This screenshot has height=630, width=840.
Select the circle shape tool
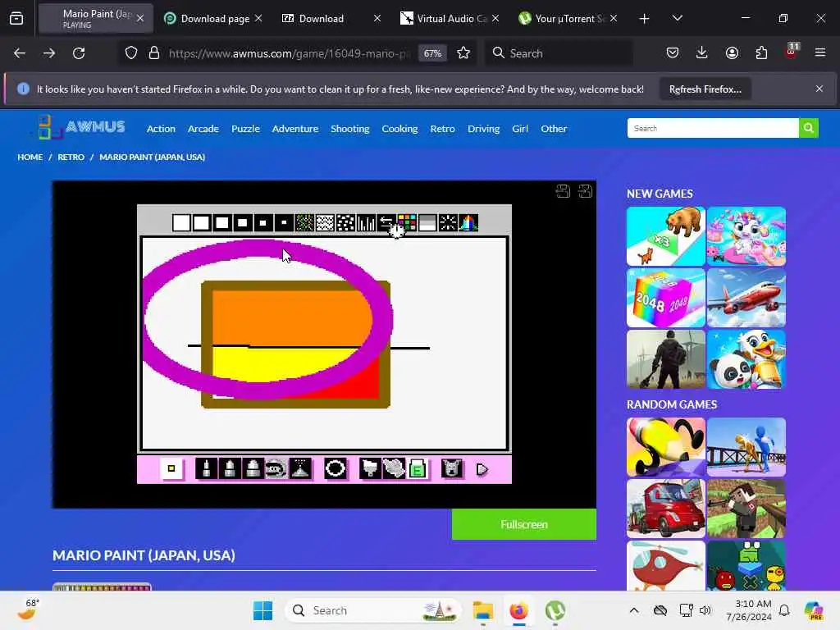coord(336,468)
